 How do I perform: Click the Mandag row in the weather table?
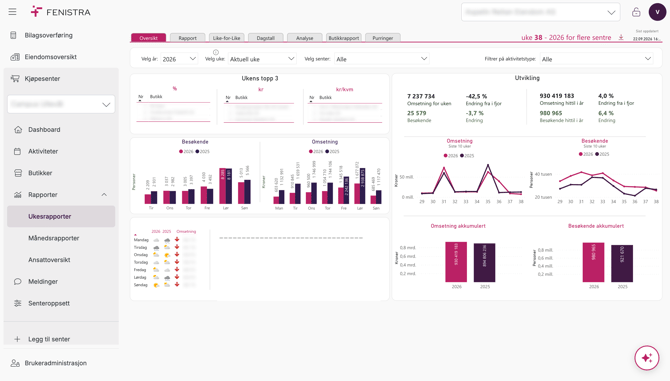point(165,240)
